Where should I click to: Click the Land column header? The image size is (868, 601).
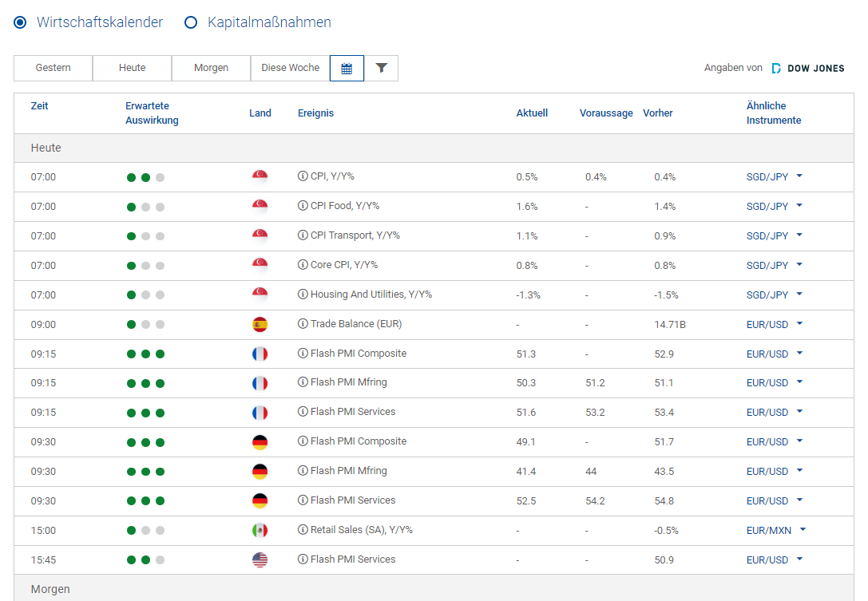tap(260, 113)
